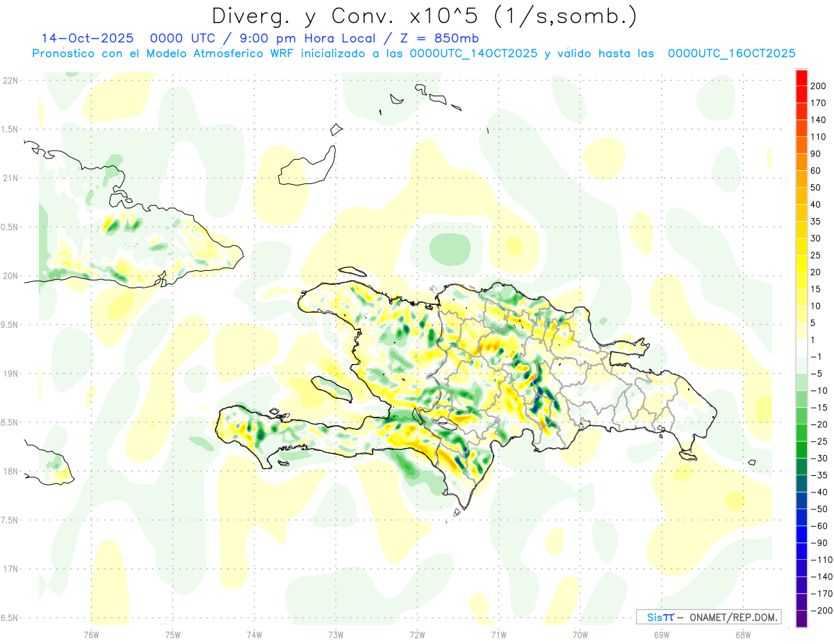Click the legend value '-140'
The image size is (834, 644).
821,577
